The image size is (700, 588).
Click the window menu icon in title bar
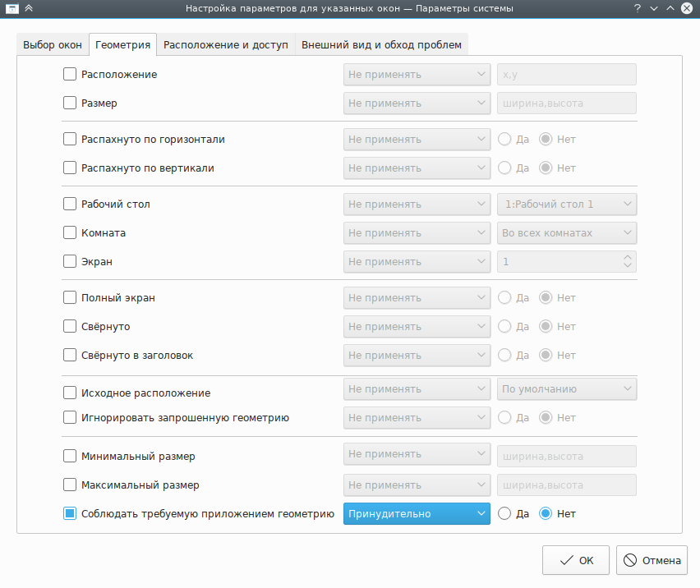[12, 8]
